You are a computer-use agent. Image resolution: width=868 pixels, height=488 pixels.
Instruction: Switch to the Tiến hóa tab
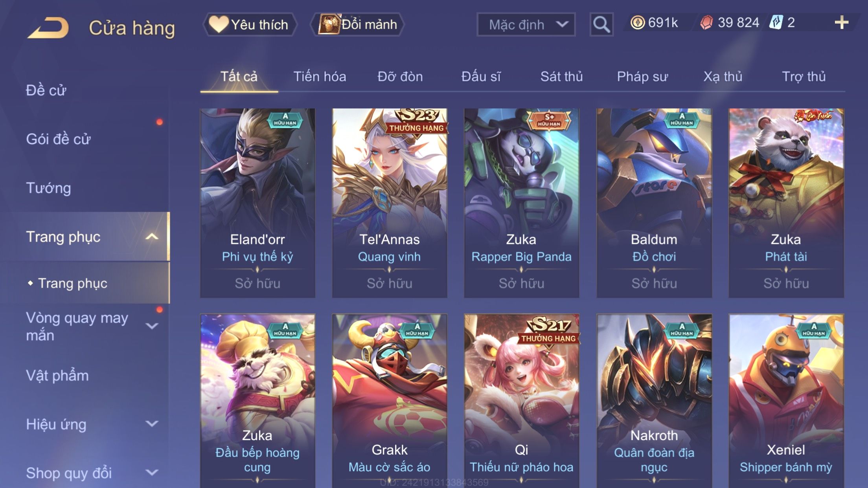pos(320,77)
